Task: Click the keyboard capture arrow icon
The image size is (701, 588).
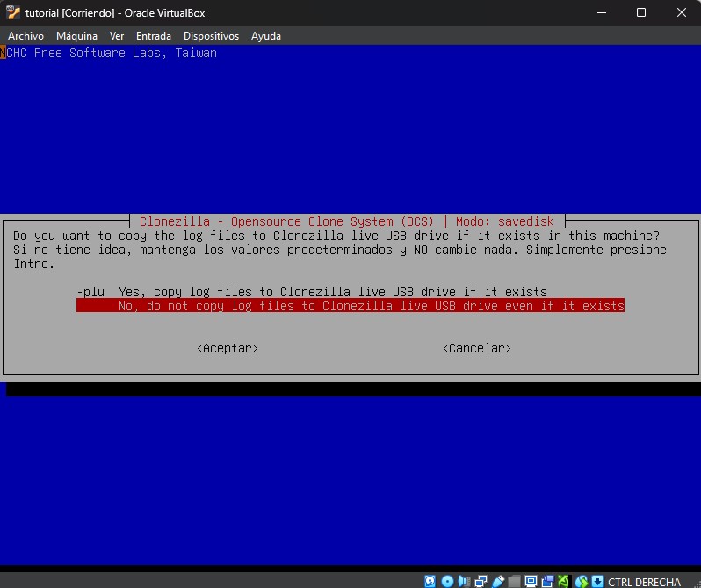Action: (x=597, y=581)
